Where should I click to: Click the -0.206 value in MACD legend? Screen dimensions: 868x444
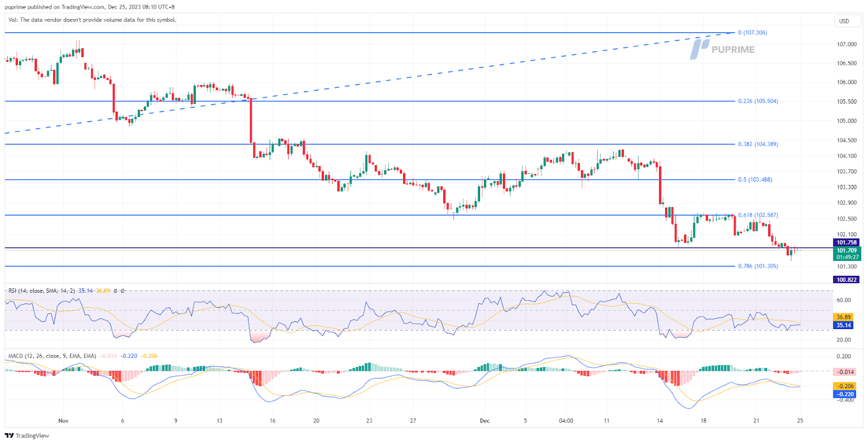click(x=149, y=356)
